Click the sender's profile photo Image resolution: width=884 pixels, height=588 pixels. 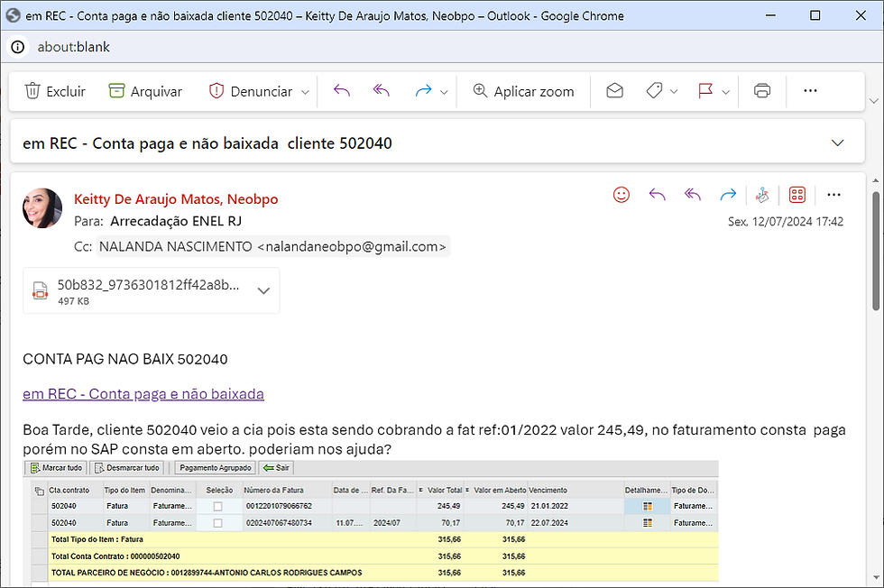(42, 208)
